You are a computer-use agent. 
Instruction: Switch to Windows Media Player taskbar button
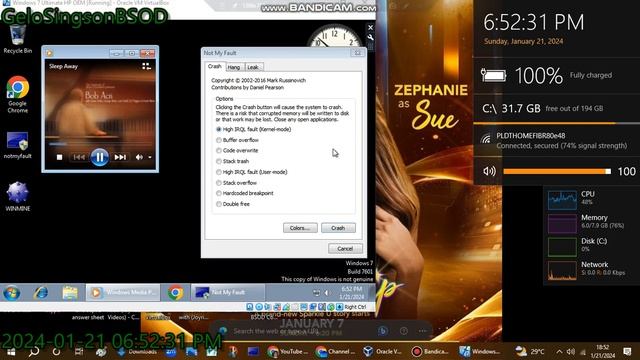pyautogui.click(x=123, y=293)
